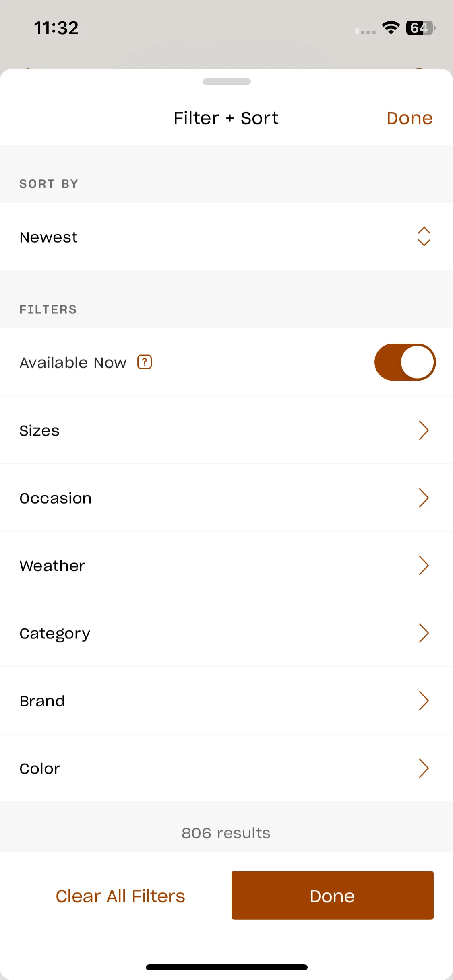
Task: Select the Sizes filter row
Action: tap(226, 430)
